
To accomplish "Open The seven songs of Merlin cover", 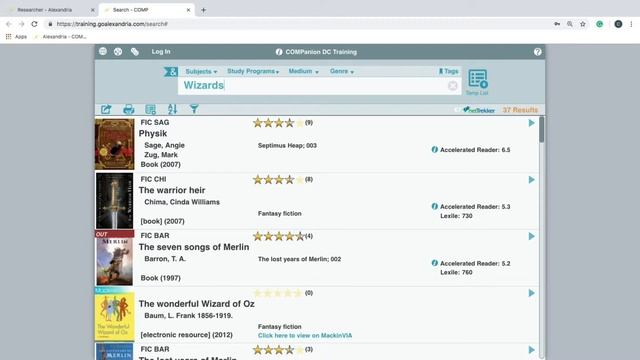I will (x=114, y=261).
